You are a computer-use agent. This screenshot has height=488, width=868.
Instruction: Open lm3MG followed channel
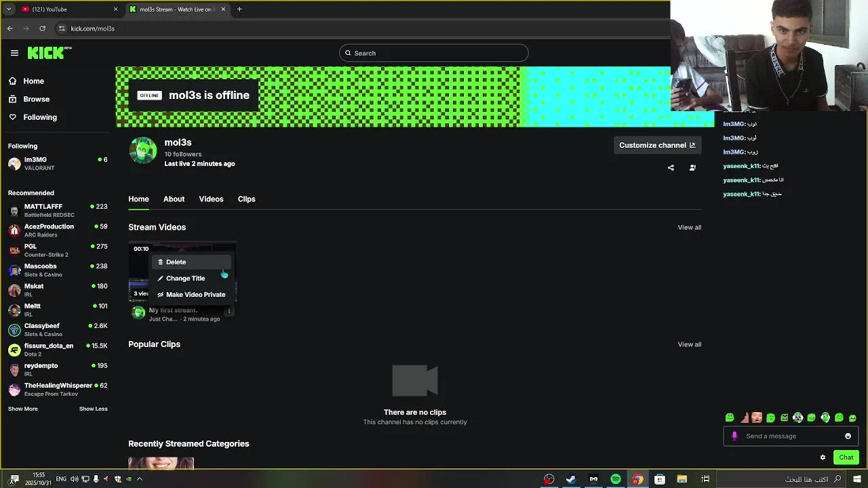click(58, 163)
